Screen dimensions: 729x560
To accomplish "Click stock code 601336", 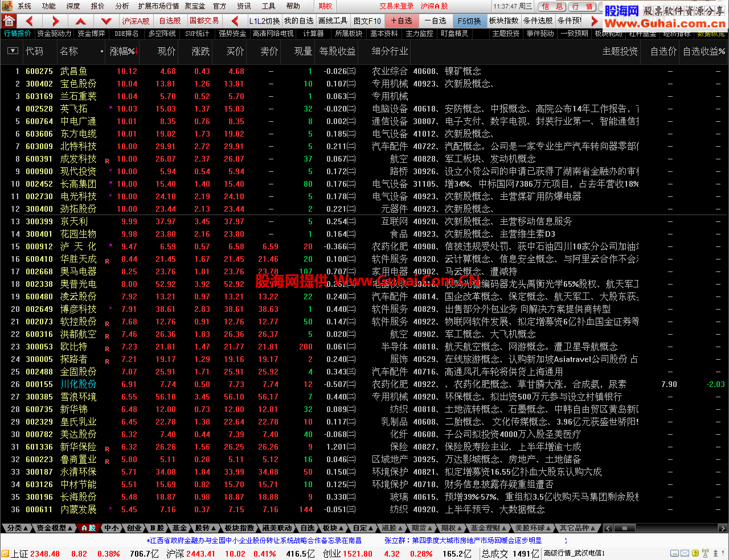I will pyautogui.click(x=39, y=447).
